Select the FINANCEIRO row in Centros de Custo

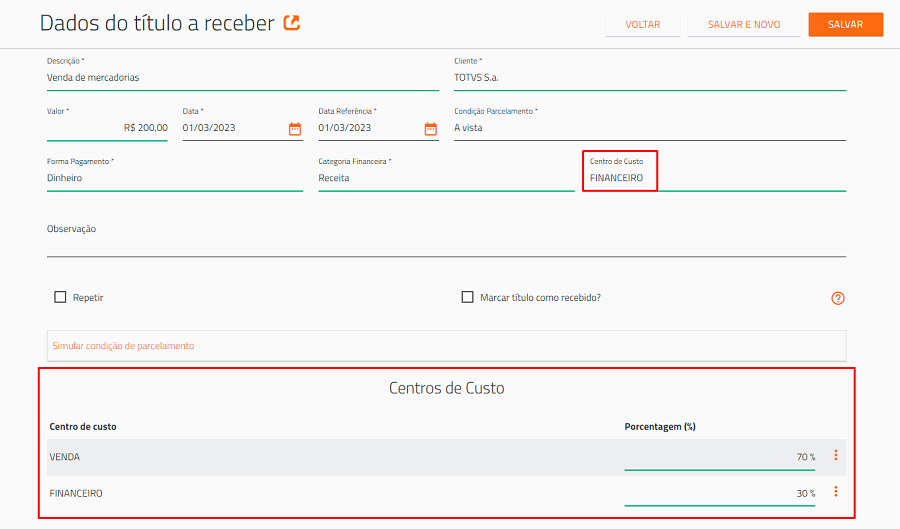[x=447, y=493]
